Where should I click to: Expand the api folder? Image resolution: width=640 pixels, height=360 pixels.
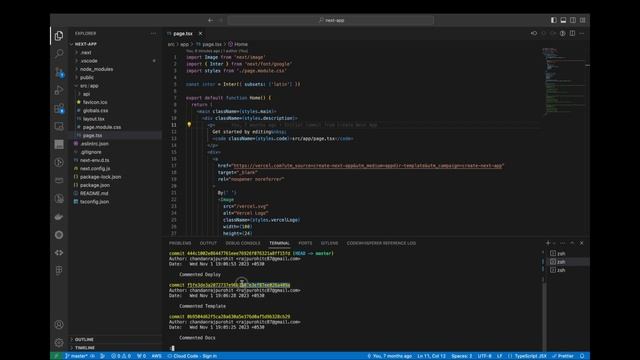[86, 94]
